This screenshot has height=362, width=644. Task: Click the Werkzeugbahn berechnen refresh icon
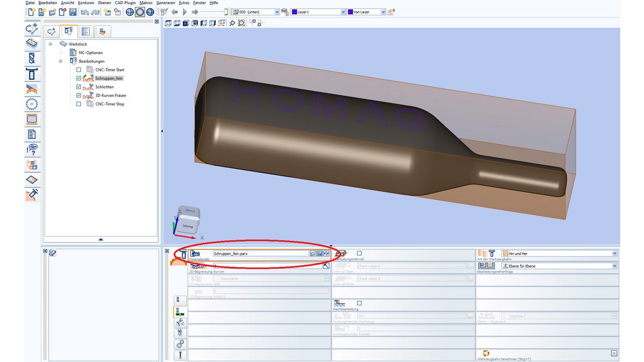click(486, 353)
